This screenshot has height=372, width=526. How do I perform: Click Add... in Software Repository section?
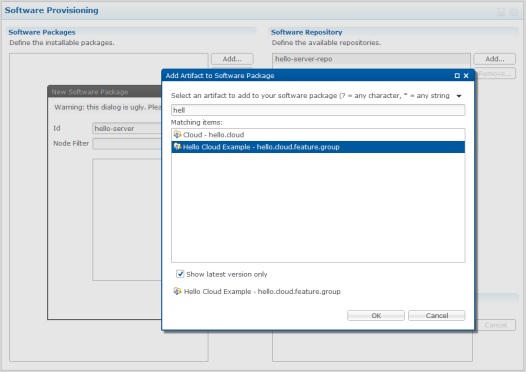pyautogui.click(x=494, y=59)
